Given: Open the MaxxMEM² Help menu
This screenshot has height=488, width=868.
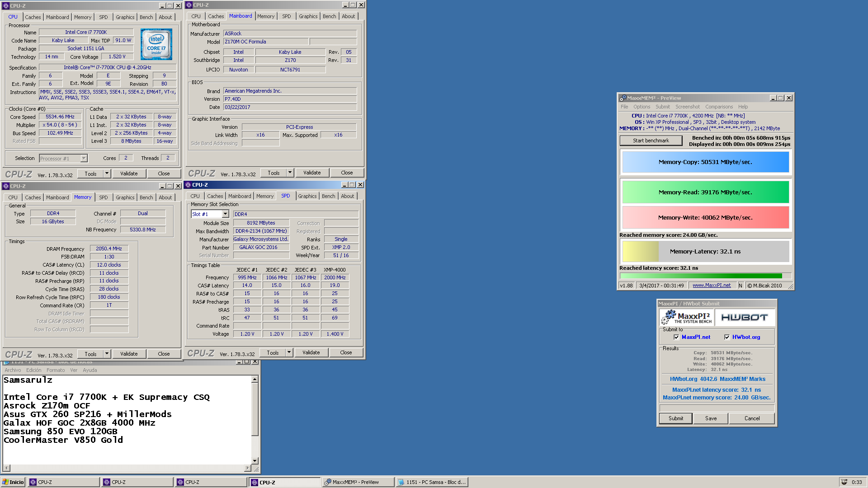Looking at the screenshot, I should (743, 107).
